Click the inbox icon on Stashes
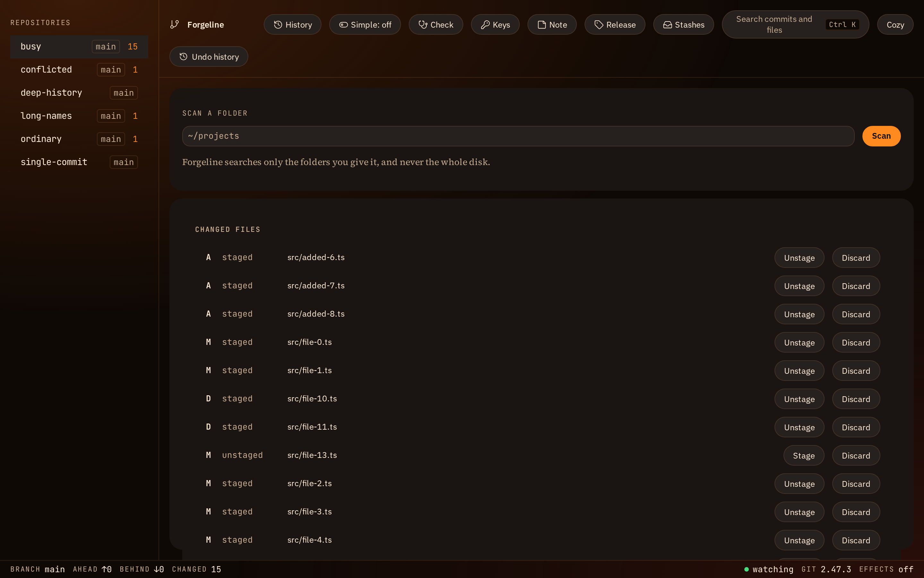 click(x=667, y=24)
